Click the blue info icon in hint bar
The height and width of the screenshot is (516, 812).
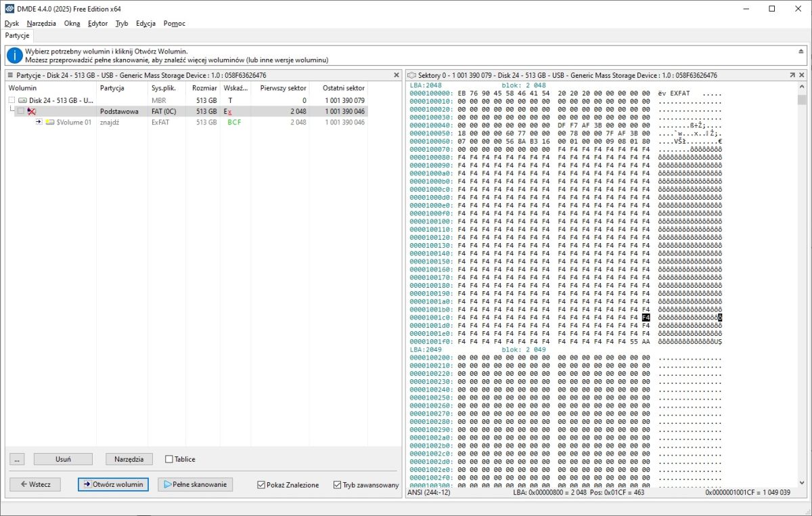point(14,56)
